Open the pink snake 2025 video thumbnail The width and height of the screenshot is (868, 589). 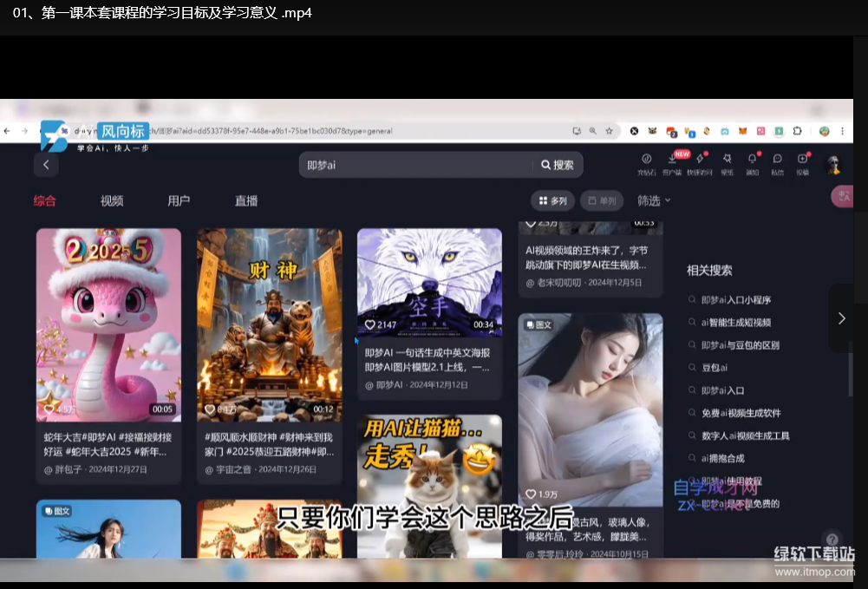click(x=108, y=324)
